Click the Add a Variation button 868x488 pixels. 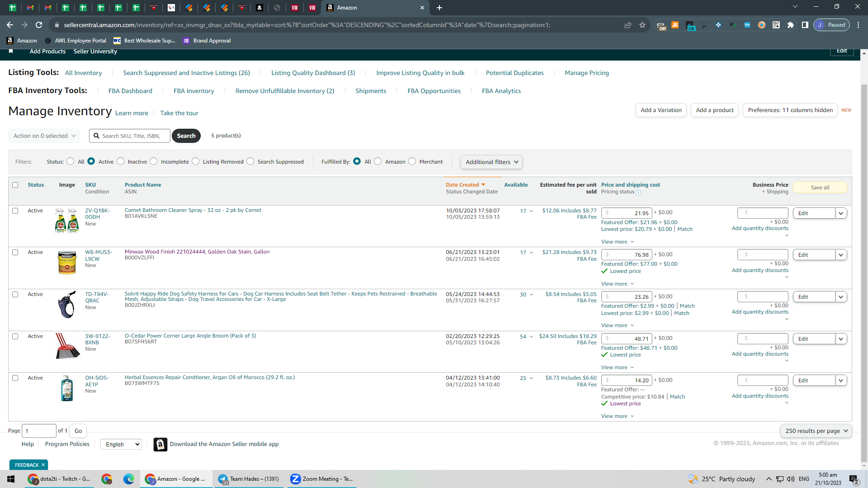pyautogui.click(x=661, y=110)
